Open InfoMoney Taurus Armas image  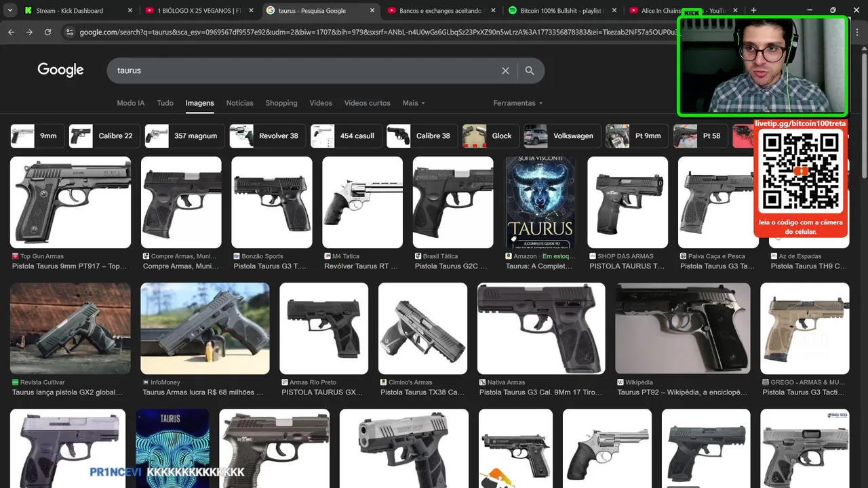click(x=205, y=329)
